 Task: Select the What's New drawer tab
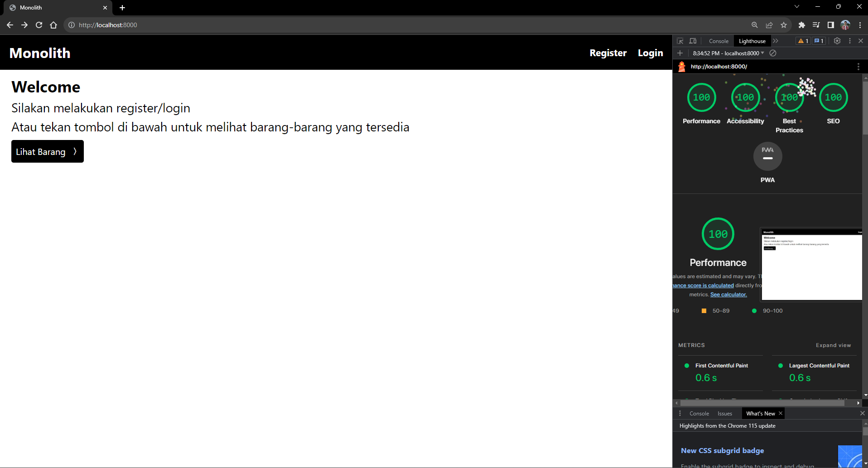(761, 413)
